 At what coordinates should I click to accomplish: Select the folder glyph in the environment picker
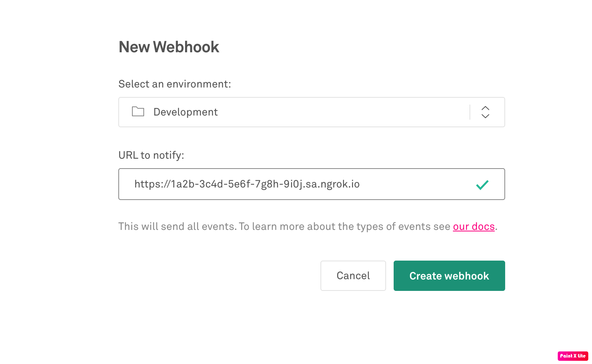[138, 112]
